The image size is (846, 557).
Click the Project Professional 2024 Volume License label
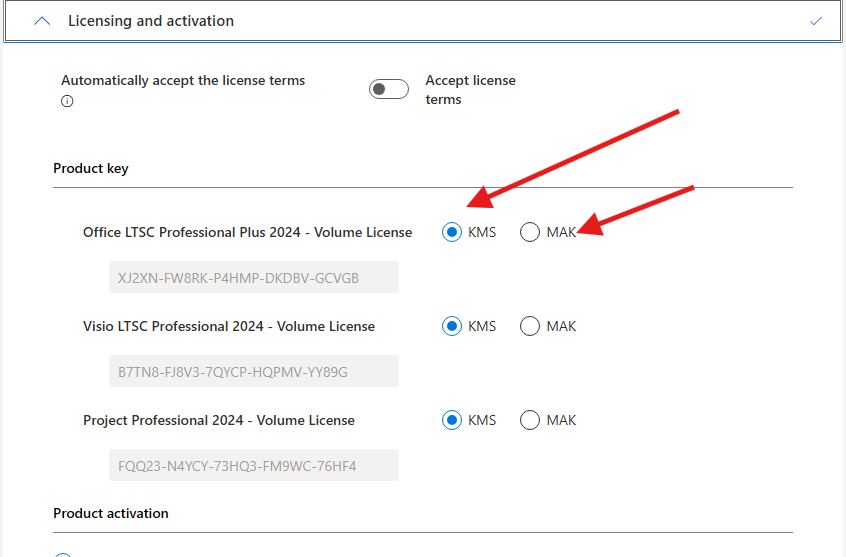click(218, 420)
